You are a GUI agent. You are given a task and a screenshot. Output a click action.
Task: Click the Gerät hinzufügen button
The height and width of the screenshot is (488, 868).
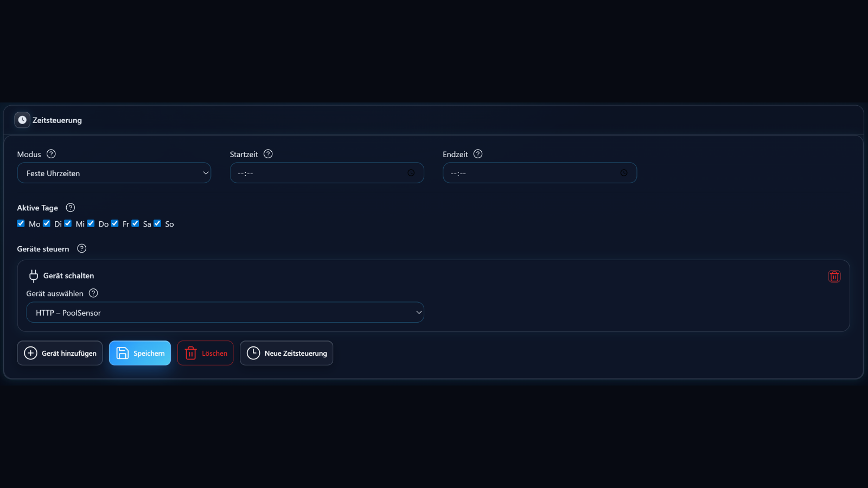point(60,353)
